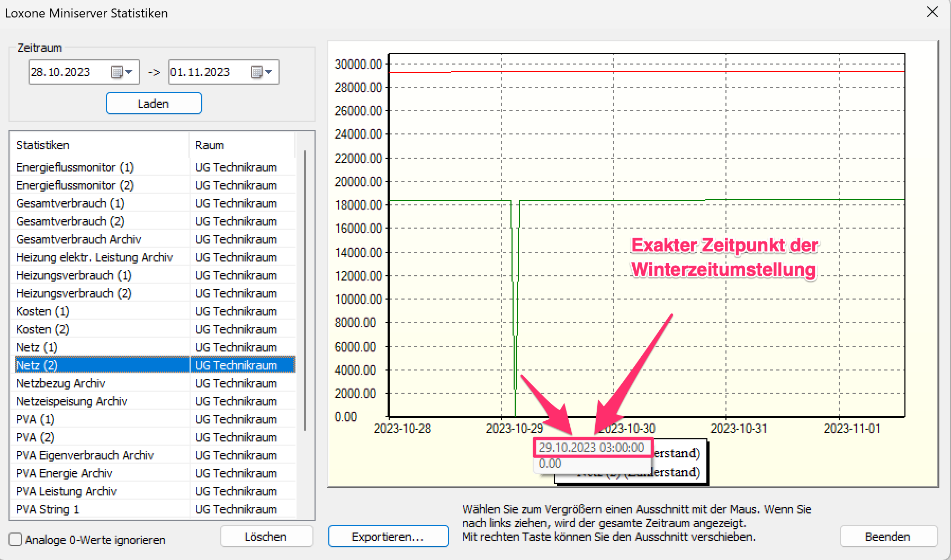Select PVA Eigenverbrauch Archiv entry
Image resolution: width=951 pixels, height=560 pixels.
pos(85,455)
